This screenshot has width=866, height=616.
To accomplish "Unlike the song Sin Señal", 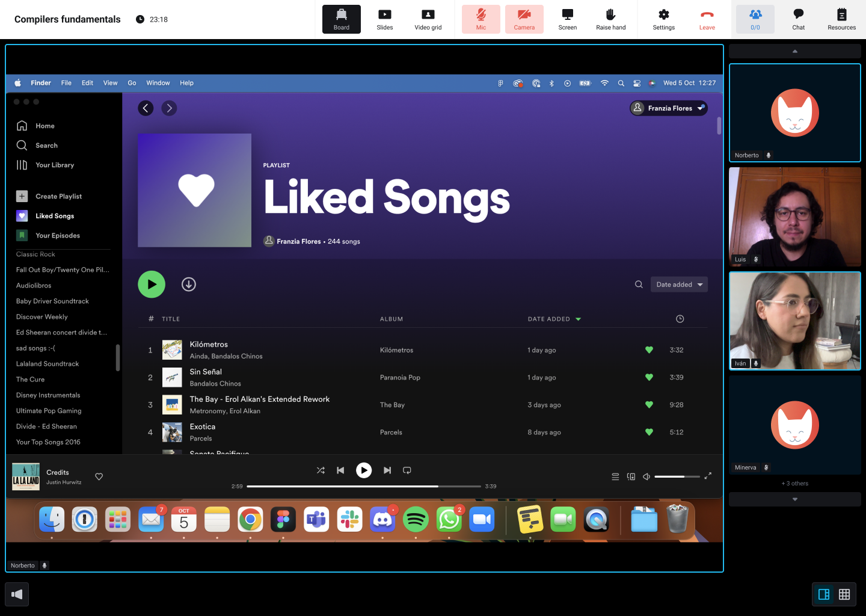I will tap(649, 377).
